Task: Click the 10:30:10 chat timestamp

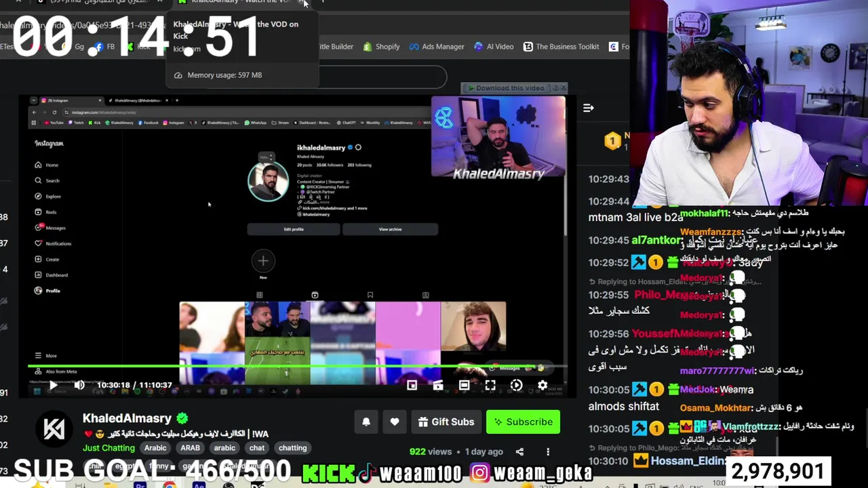Action: click(609, 461)
